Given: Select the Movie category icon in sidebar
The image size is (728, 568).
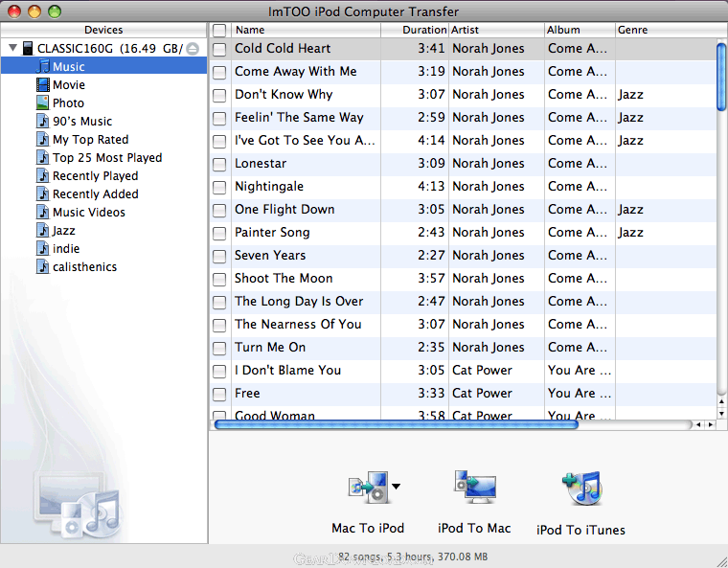Looking at the screenshot, I should tap(43, 85).
